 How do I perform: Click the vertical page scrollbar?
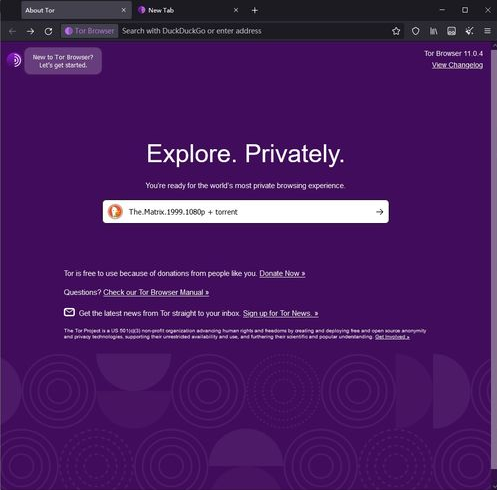494,260
